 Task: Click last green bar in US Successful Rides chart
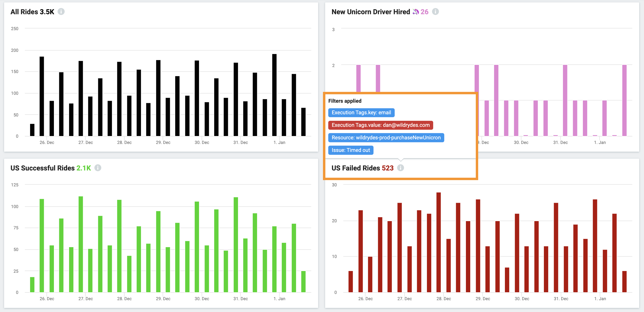tap(303, 281)
